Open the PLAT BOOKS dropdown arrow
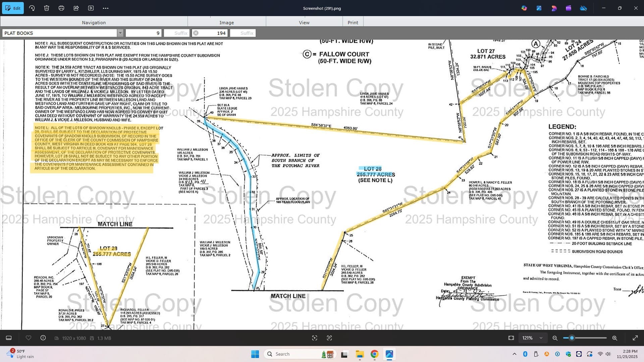 (x=120, y=33)
